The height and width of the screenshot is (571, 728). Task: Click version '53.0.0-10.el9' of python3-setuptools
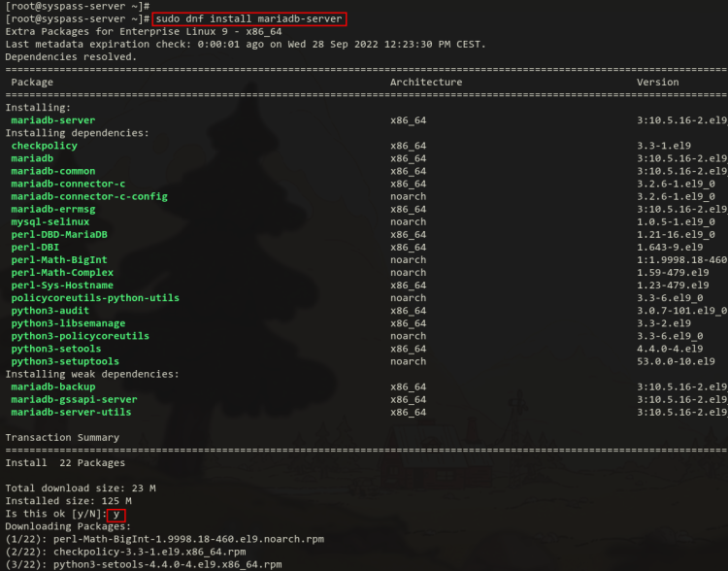coord(676,361)
